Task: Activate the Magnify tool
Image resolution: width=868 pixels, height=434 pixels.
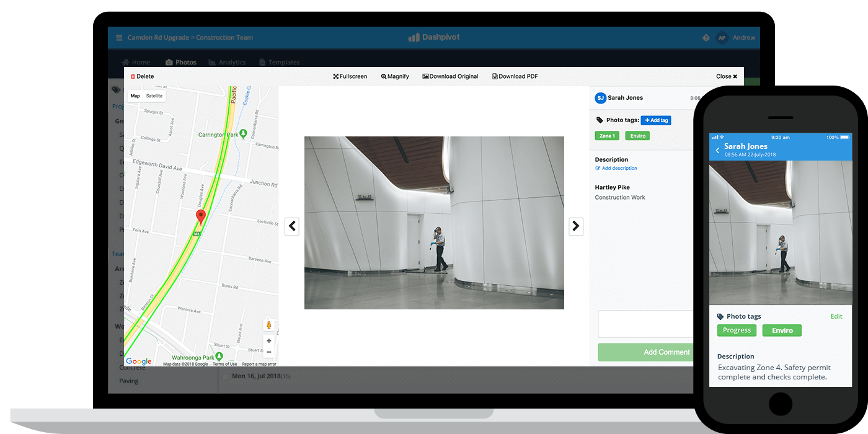Action: coord(395,76)
